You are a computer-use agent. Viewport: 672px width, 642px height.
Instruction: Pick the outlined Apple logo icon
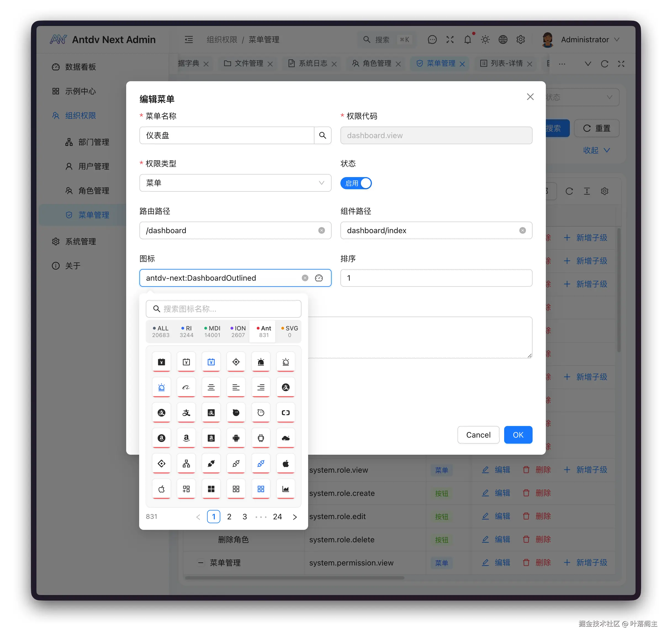coord(162,489)
